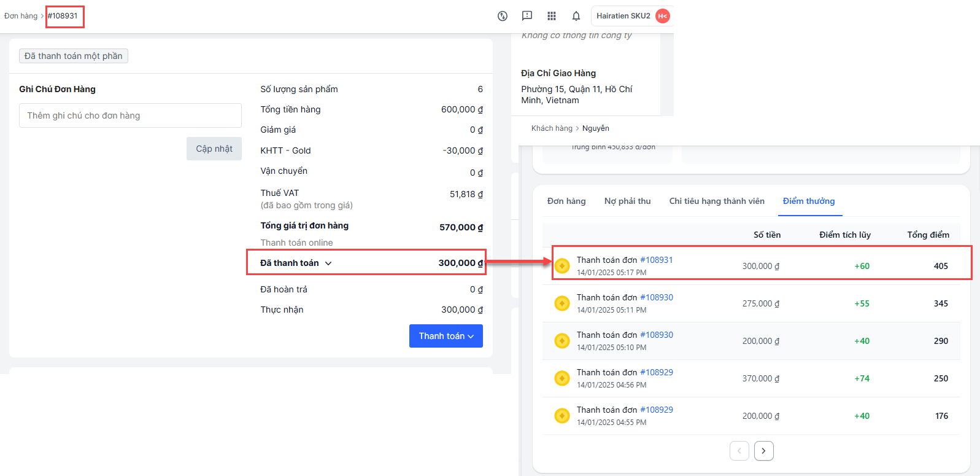Click the gold coin icon for 300,000 ₫ payment

(562, 266)
